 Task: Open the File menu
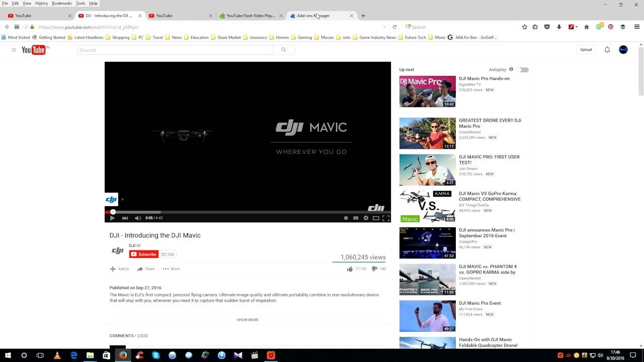(5, 4)
